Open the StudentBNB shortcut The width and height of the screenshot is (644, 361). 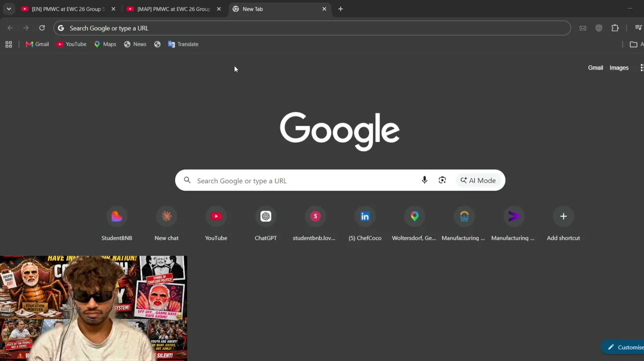(117, 224)
